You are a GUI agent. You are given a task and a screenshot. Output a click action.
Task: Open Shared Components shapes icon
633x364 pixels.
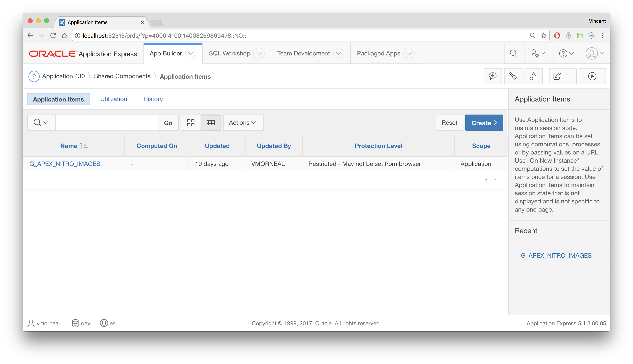pos(533,76)
